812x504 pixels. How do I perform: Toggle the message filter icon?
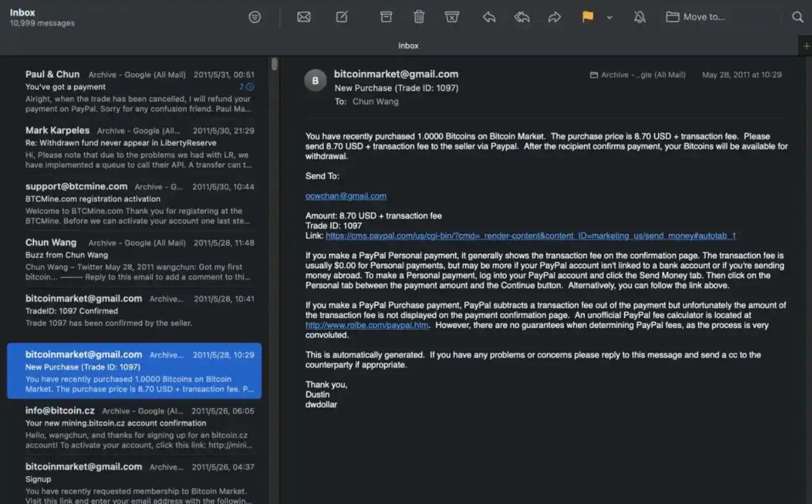[255, 17]
